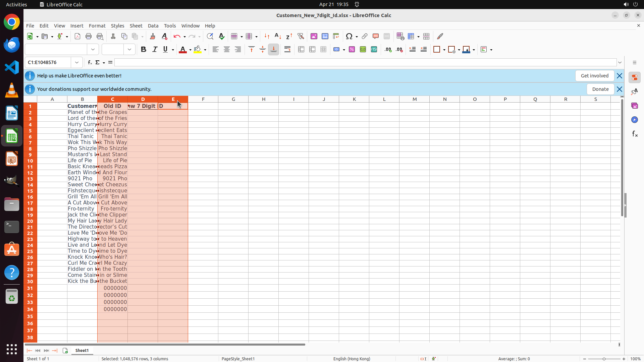This screenshot has width=644, height=362.
Task: Toggle Wrap Text for selection
Action: click(287, 50)
